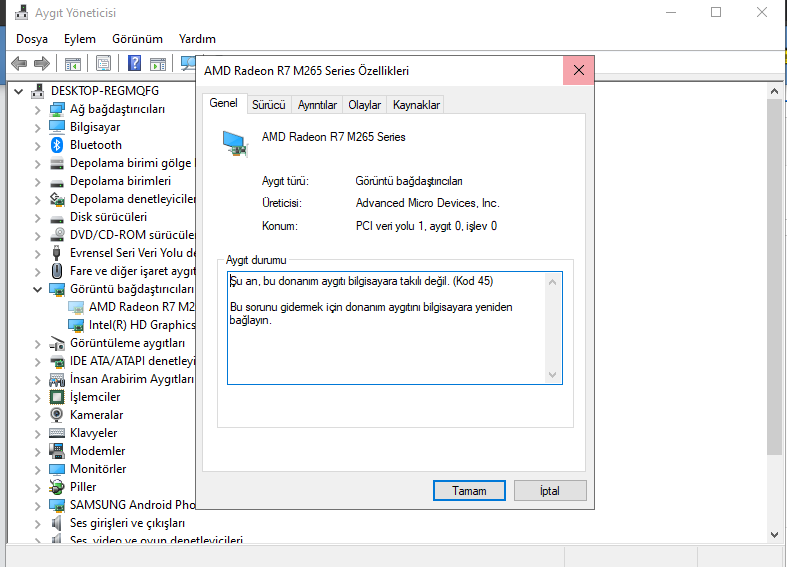
Task: Switch to the Sürücü tab
Action: pyautogui.click(x=269, y=105)
